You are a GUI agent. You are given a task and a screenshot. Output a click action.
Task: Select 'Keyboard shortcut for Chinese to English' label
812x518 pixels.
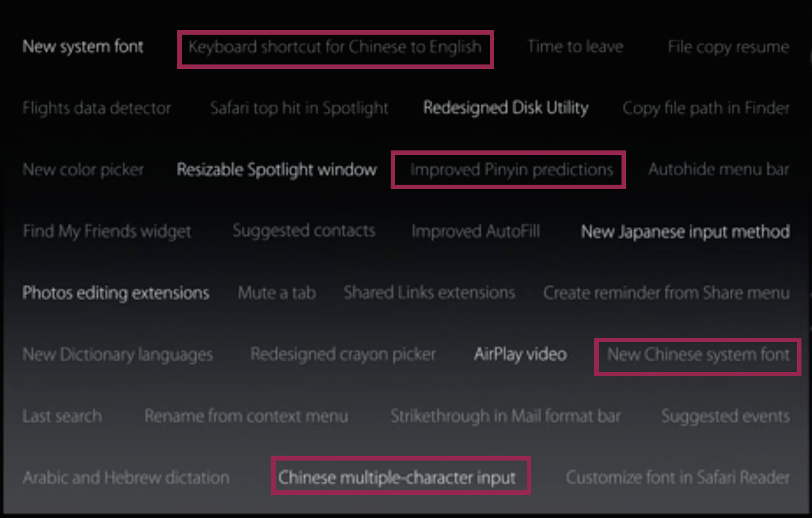point(335,47)
